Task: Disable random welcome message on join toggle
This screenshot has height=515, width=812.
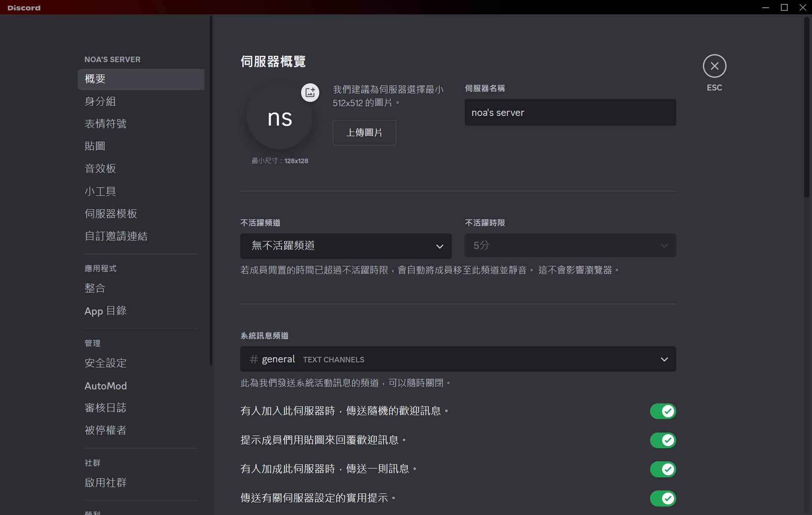Action: [662, 411]
